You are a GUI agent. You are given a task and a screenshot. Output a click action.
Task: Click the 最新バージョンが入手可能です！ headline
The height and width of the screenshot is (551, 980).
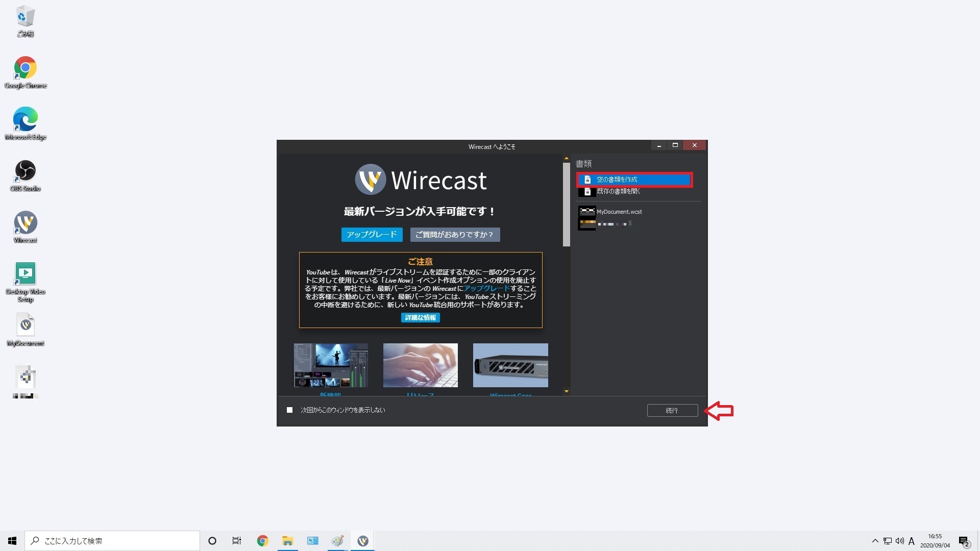tap(420, 211)
